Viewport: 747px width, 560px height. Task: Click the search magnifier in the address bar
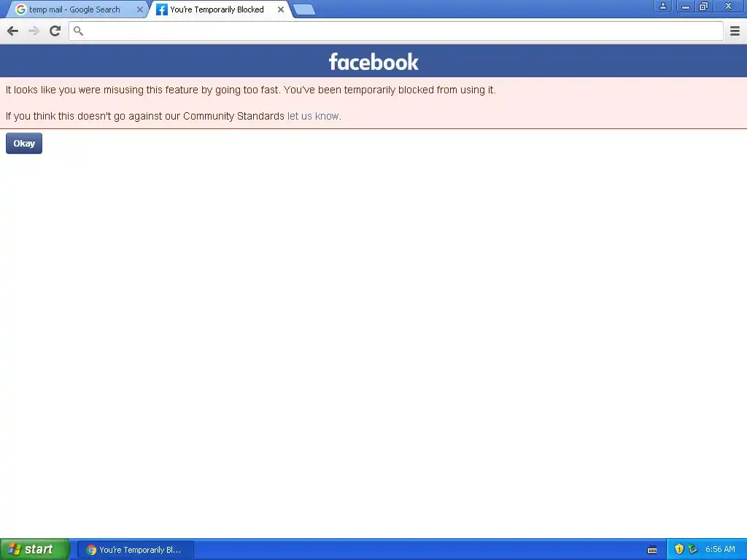pos(78,31)
